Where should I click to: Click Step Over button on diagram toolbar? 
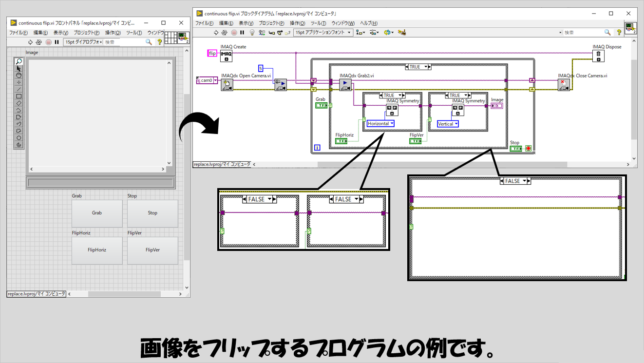[x=280, y=33]
